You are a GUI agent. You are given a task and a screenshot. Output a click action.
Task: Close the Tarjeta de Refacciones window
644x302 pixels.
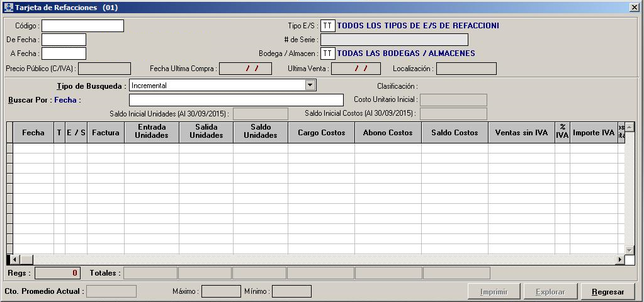635,7
